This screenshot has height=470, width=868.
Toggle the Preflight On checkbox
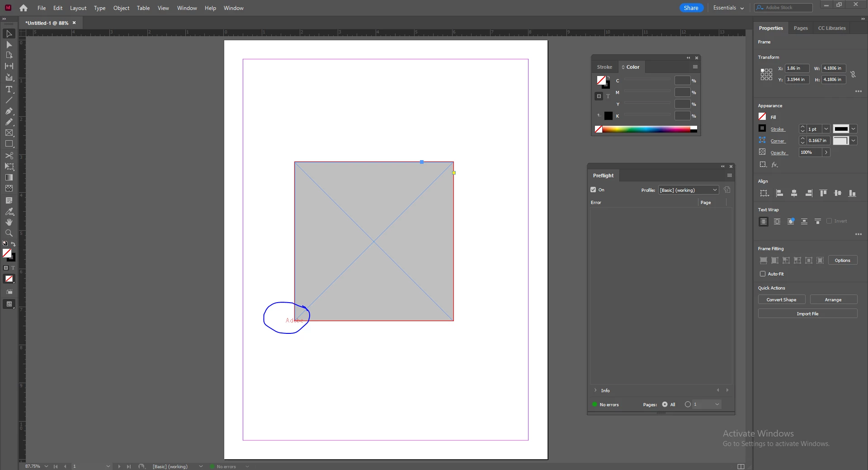point(593,190)
